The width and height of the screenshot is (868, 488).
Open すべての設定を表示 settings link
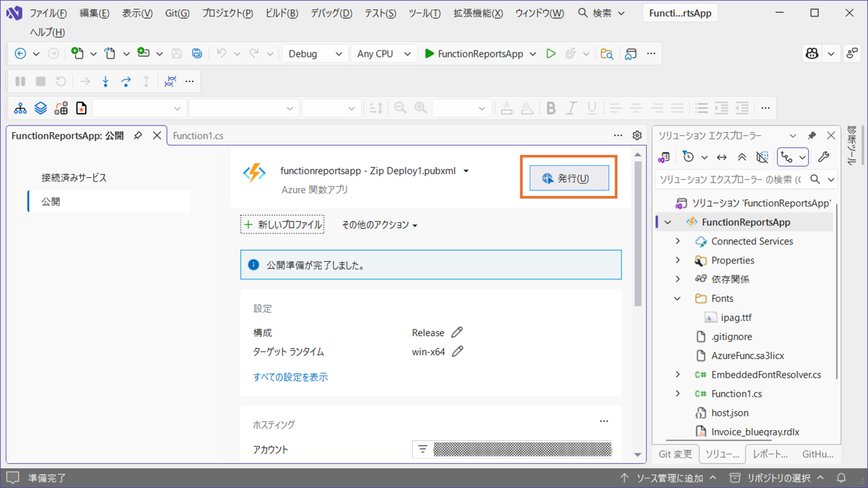pyautogui.click(x=290, y=376)
